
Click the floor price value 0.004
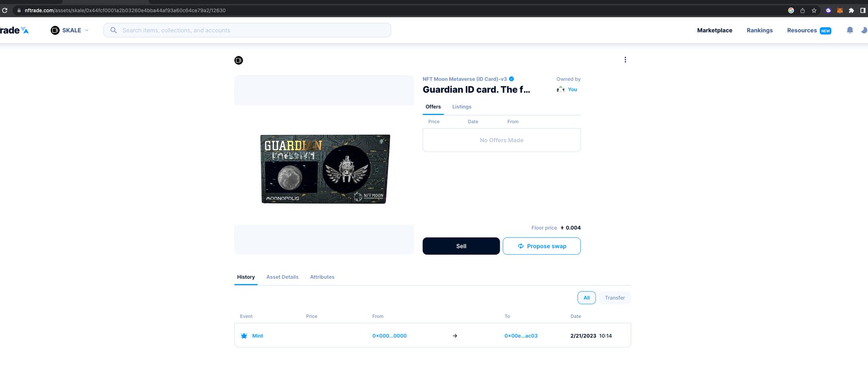[x=573, y=228]
